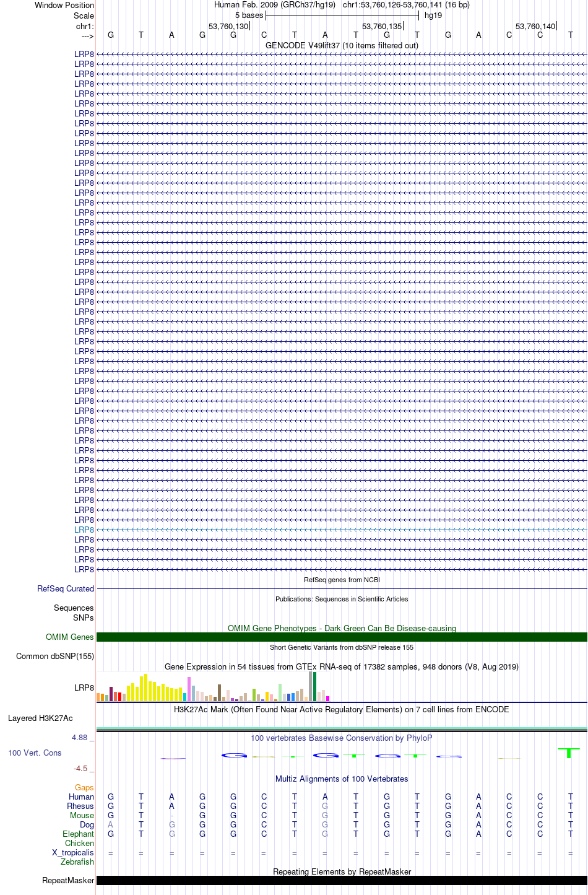Viewport: 588px width, 895px height.
Task: Open the Gene Expression in 54 tissues GTEx title
Action: (342, 666)
